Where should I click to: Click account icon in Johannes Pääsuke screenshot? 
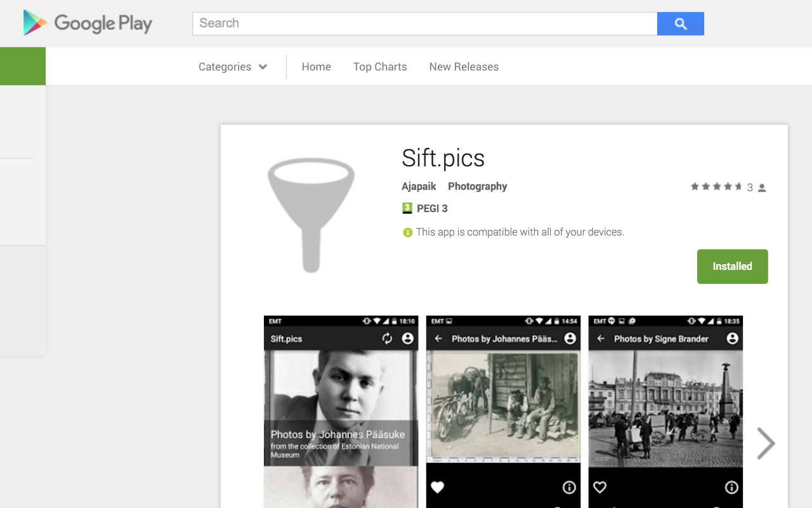pos(570,338)
